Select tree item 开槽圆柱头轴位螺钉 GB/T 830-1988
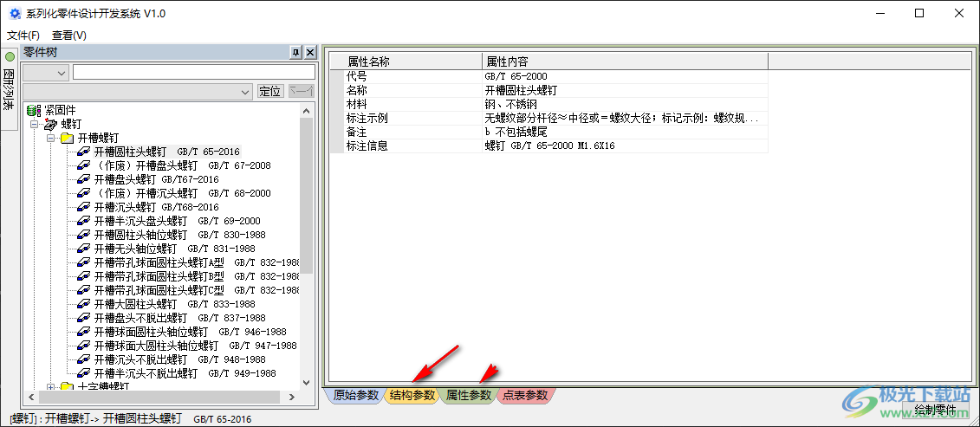This screenshot has width=980, height=427. pos(179,235)
